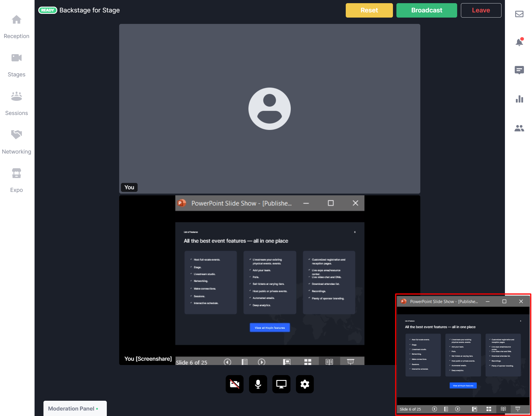Toggle screen share monitor button
This screenshot has width=532, height=416.
tap(281, 384)
